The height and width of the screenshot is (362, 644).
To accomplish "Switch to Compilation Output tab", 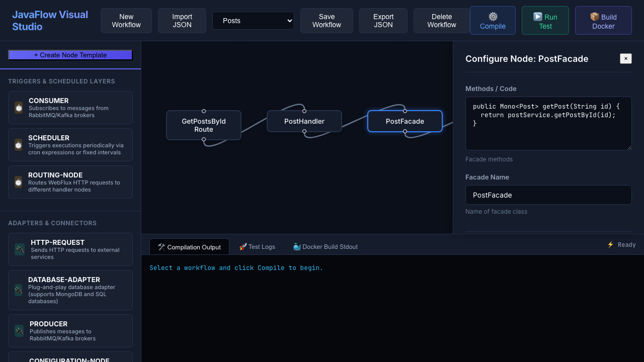I will point(189,247).
